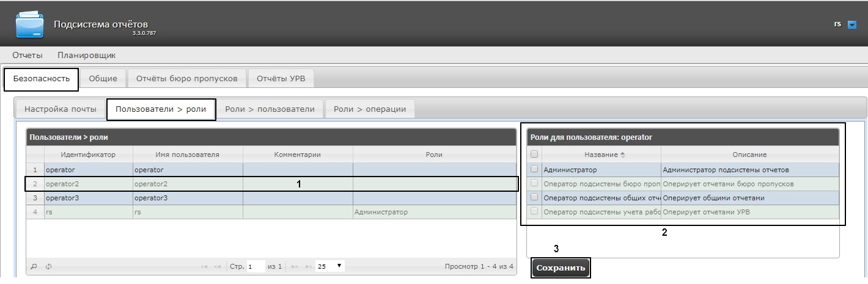
Task: Click the blue folder application logo
Action: [x=30, y=24]
